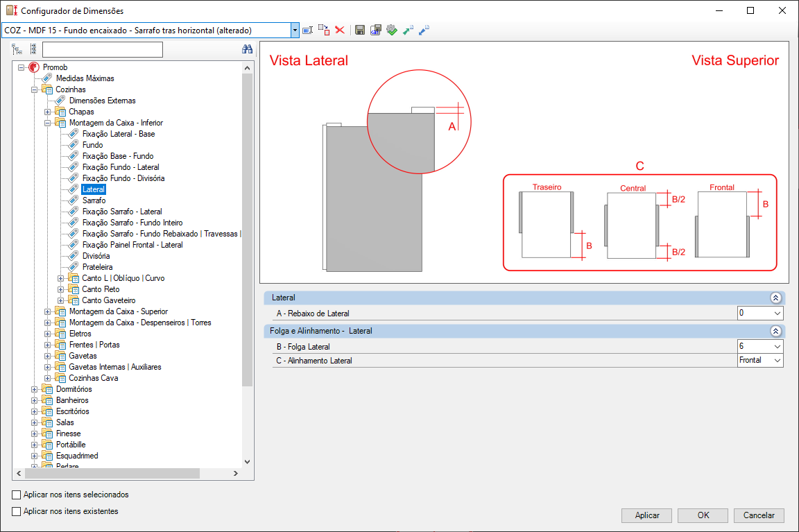Delete the configuration with the red X icon

(340, 30)
